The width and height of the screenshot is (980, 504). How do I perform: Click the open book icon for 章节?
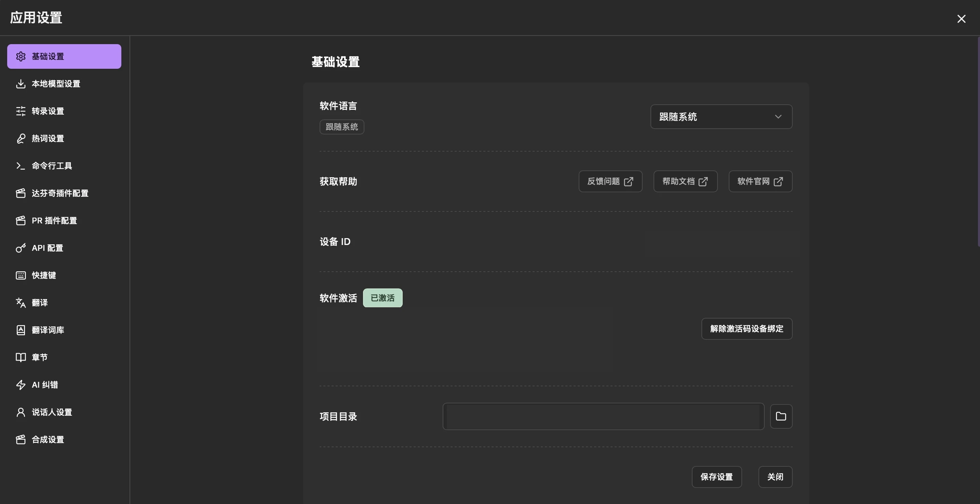21,357
